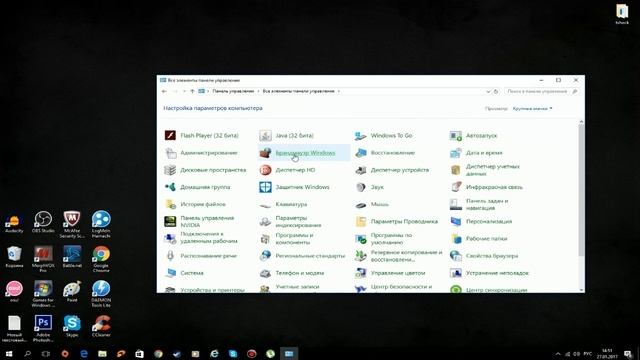The height and width of the screenshot is (360, 640).
Task: Open Windows To Go item
Action: pos(383,136)
